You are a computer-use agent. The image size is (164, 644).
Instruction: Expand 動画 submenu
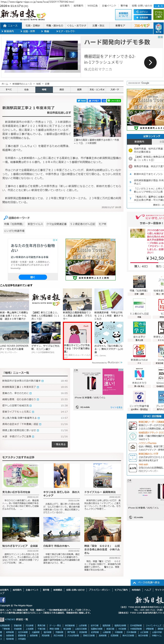(45, 31)
